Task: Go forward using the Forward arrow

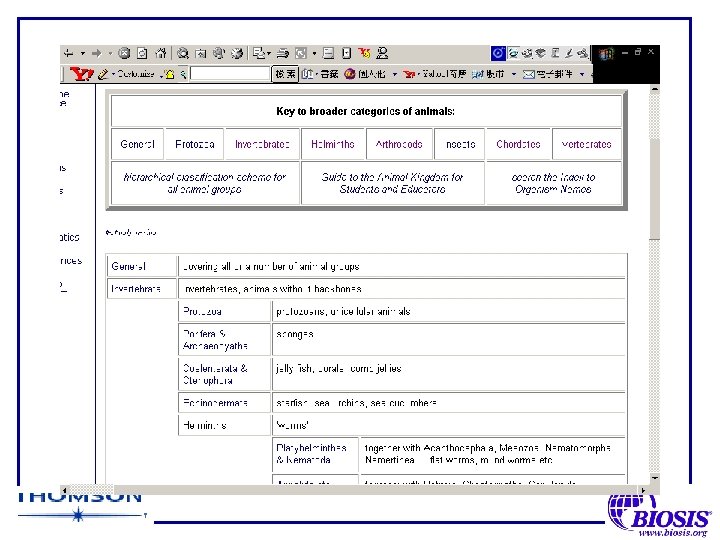Action: coord(96,54)
